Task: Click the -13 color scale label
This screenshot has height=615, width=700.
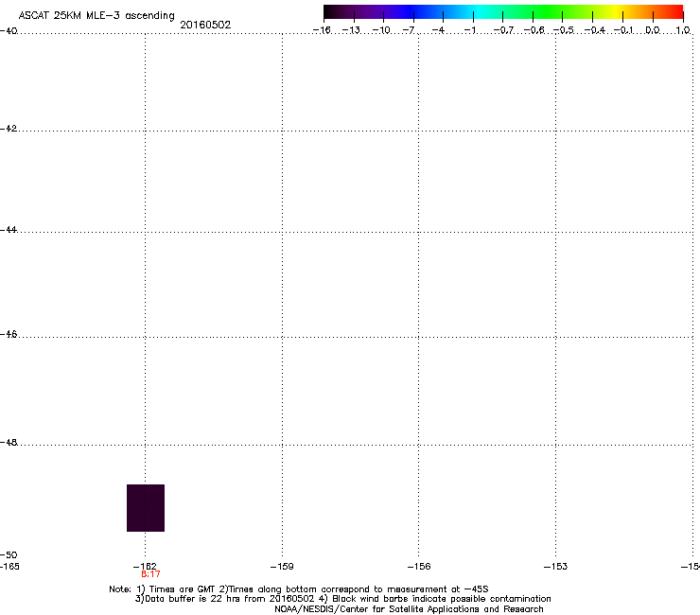Action: coord(351,30)
